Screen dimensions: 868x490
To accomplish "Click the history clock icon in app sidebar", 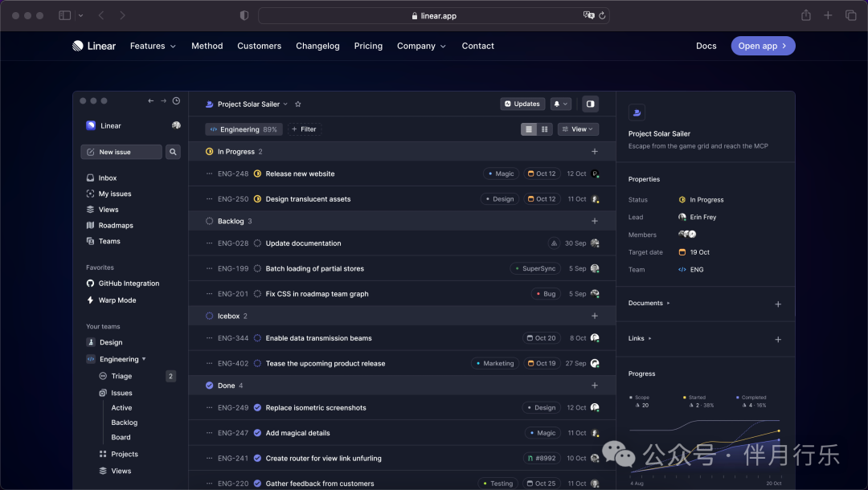I will point(176,100).
